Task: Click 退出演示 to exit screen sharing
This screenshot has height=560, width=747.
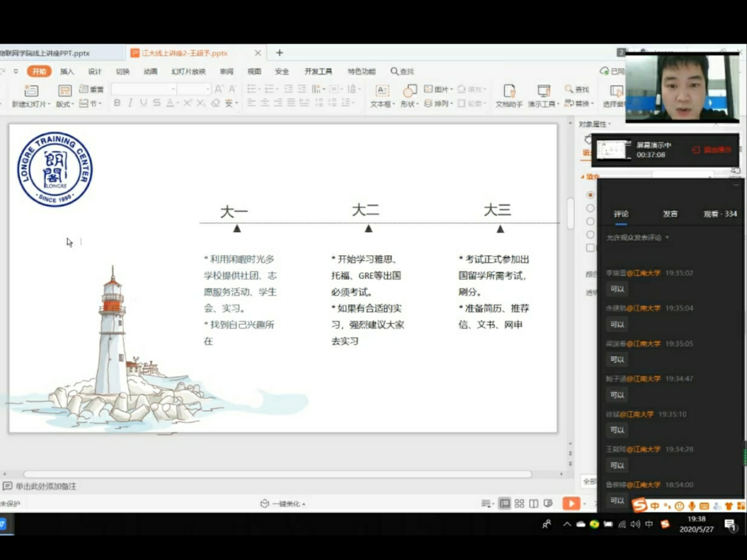Action: [712, 150]
